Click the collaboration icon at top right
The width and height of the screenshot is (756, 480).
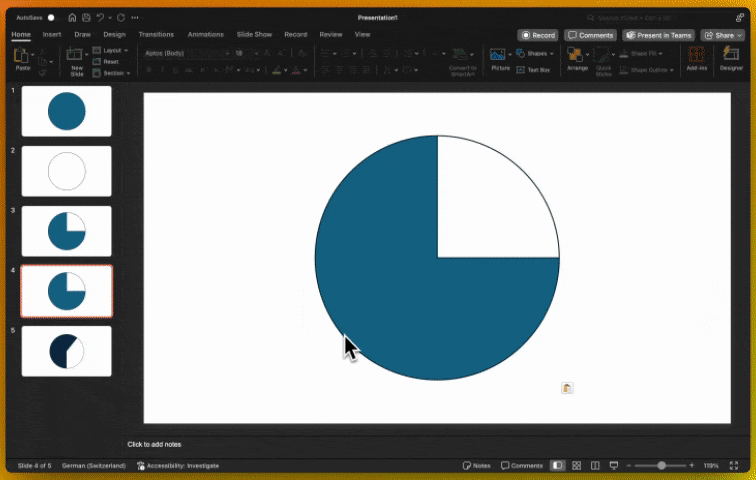tap(740, 18)
